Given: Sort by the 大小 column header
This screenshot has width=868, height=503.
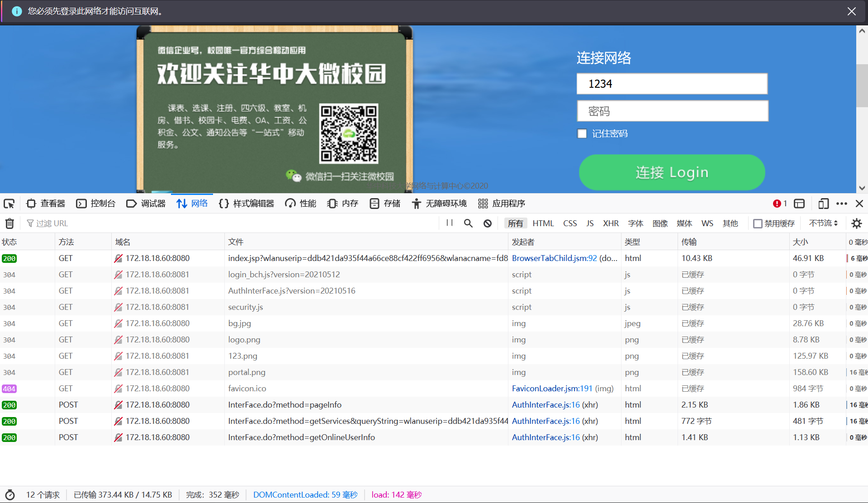Looking at the screenshot, I should pyautogui.click(x=817, y=242).
